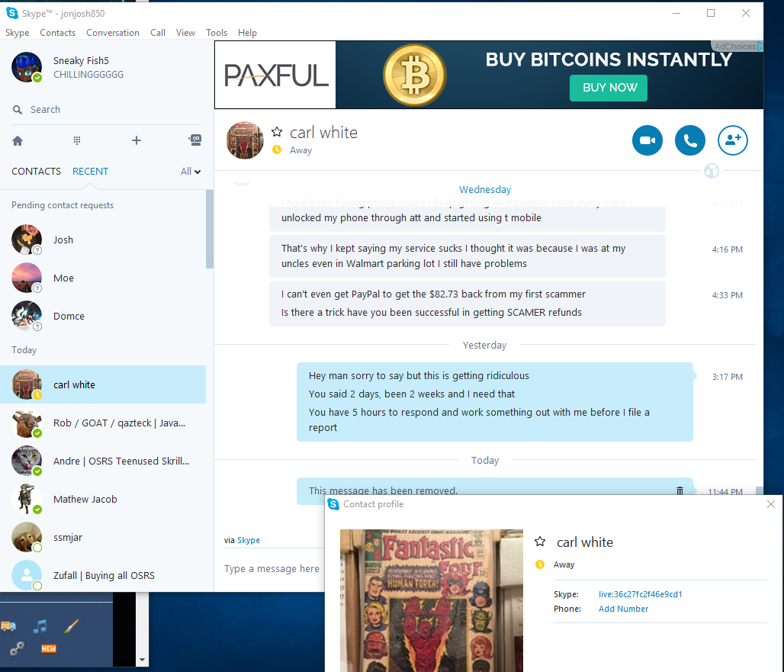Click the BUY NOW button in the ad
Image resolution: width=784 pixels, height=672 pixels.
coord(609,88)
